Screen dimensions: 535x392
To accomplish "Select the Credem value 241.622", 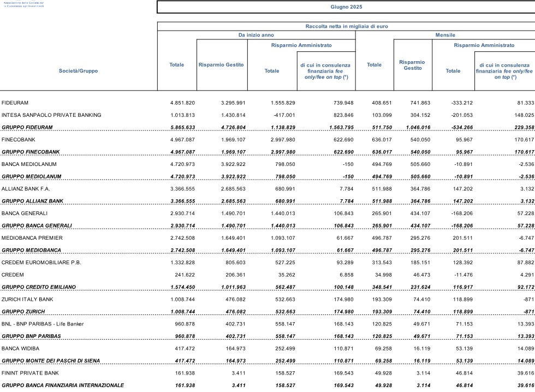I will 185,275.
